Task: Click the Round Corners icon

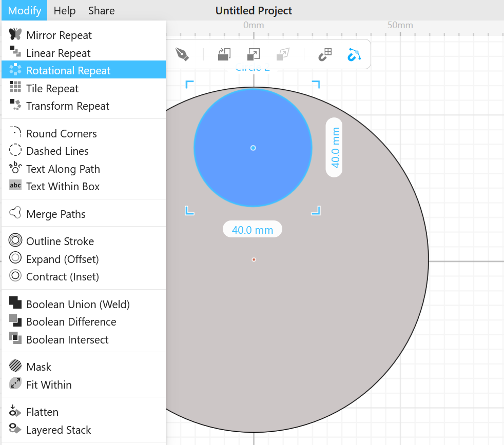Action: [x=15, y=133]
